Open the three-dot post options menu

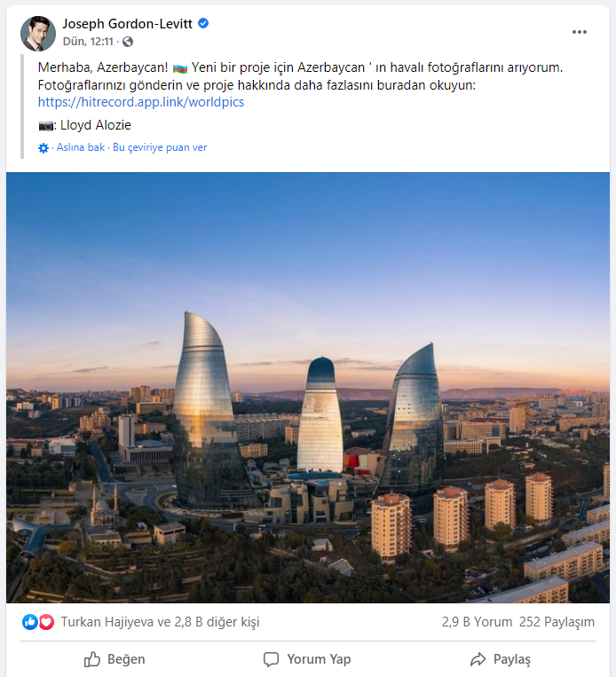[579, 32]
